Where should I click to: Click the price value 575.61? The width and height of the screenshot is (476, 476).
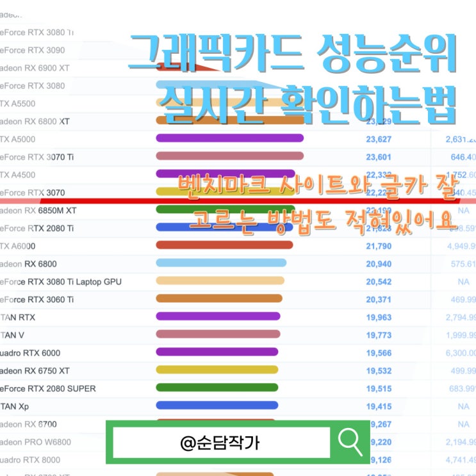[x=463, y=264]
